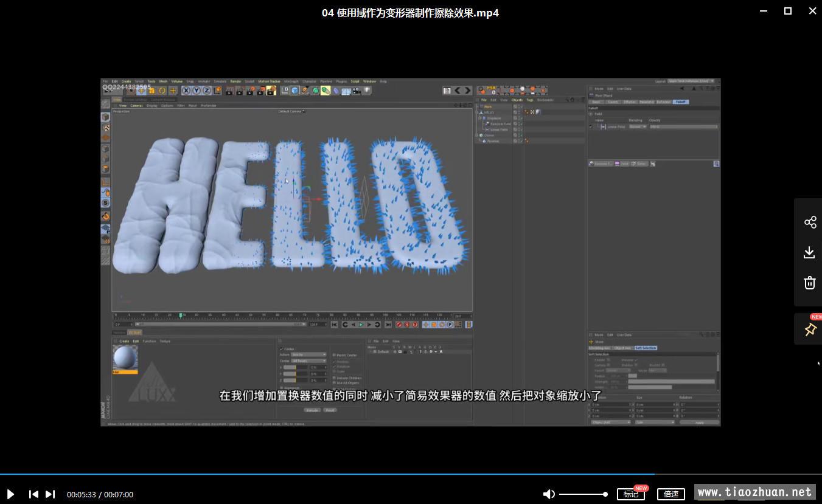Image resolution: width=822 pixels, height=504 pixels.
Task: Disable the Linear Field checkbox in Falloff list
Action: (x=591, y=126)
